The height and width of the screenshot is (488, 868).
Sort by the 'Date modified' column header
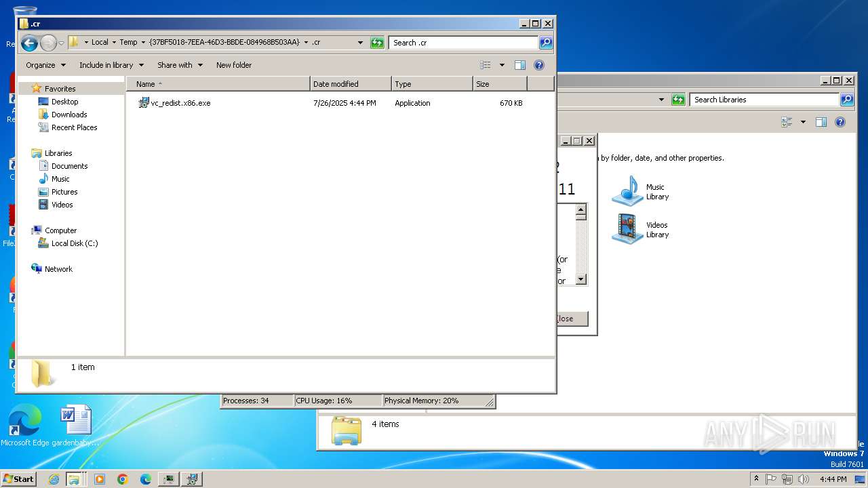point(351,84)
